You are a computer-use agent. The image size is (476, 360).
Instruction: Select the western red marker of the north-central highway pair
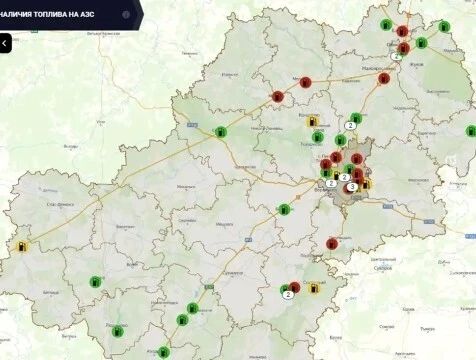click(x=278, y=97)
